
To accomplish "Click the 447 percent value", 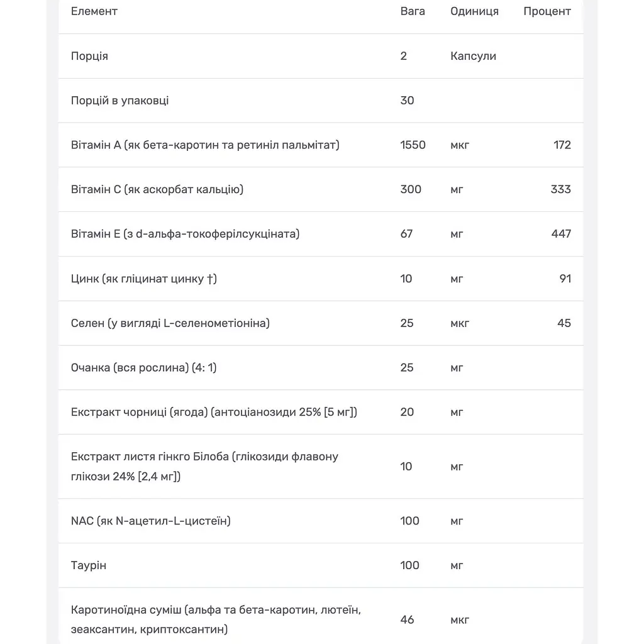I will 561,234.
